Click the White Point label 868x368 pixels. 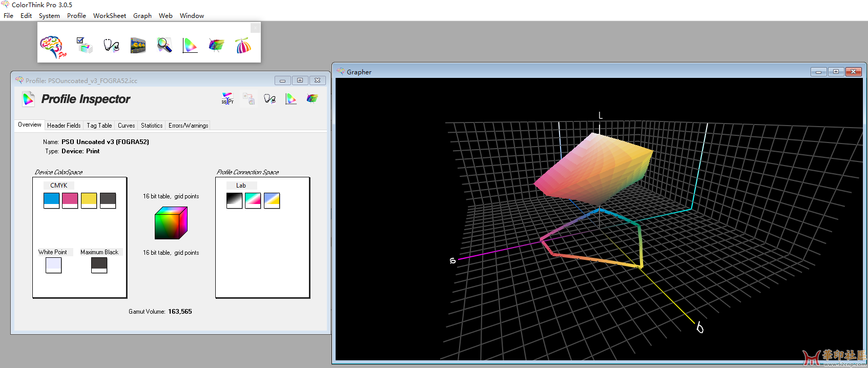(53, 252)
